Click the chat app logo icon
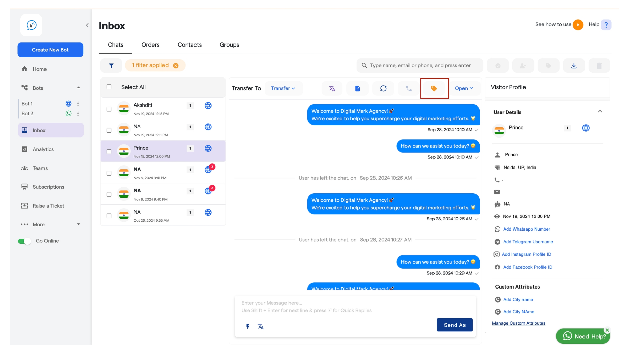Viewport: 629px width, 364px height. click(31, 25)
